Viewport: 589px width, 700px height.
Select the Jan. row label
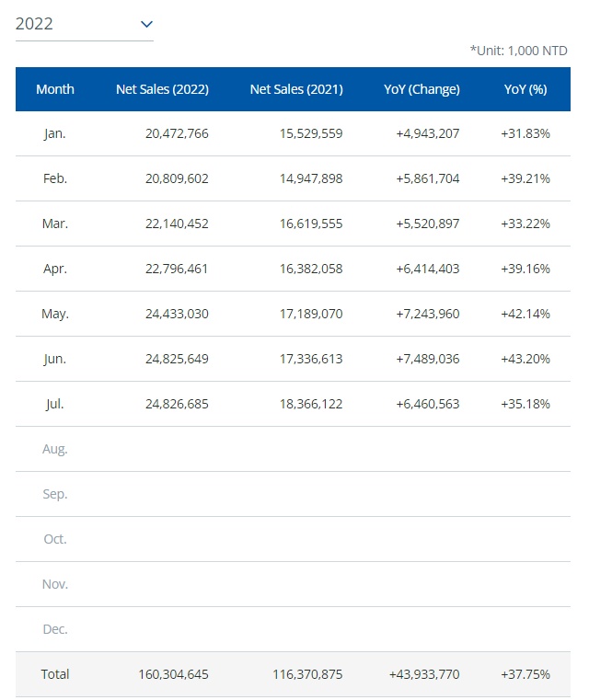(x=55, y=133)
